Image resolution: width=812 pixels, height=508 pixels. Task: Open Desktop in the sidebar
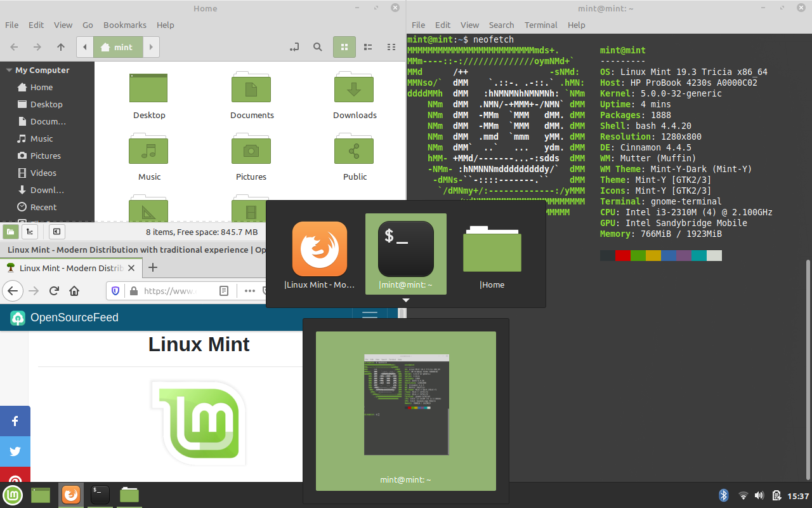pyautogui.click(x=47, y=105)
